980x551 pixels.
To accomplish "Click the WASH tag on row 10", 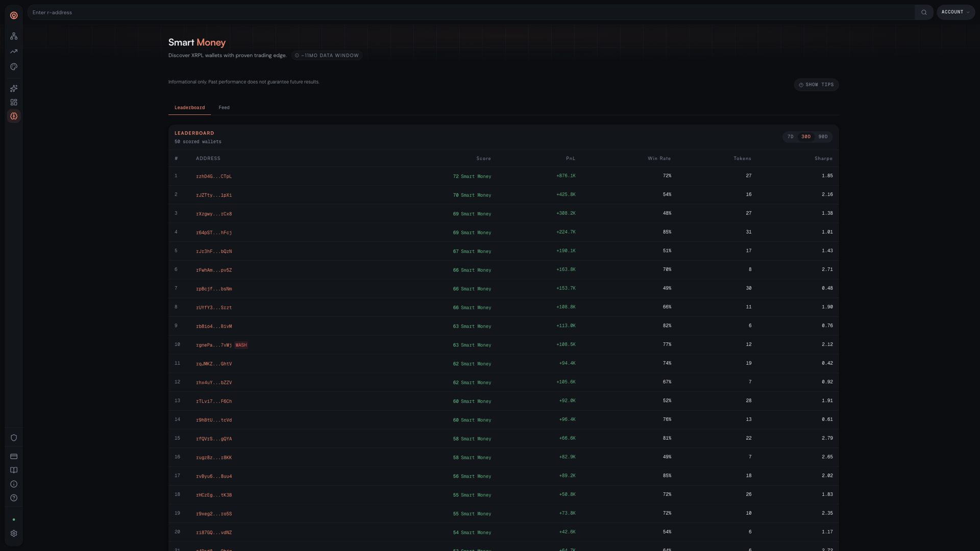I will 241,345.
